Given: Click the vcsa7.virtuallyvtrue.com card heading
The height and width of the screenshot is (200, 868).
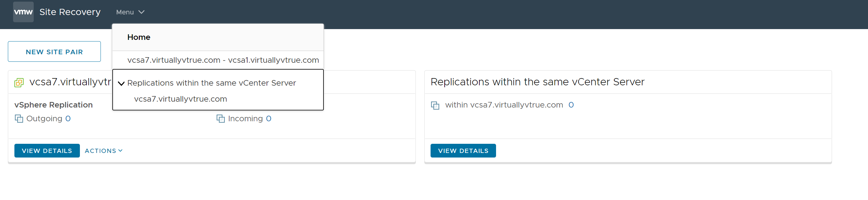Looking at the screenshot, I should tap(67, 82).
